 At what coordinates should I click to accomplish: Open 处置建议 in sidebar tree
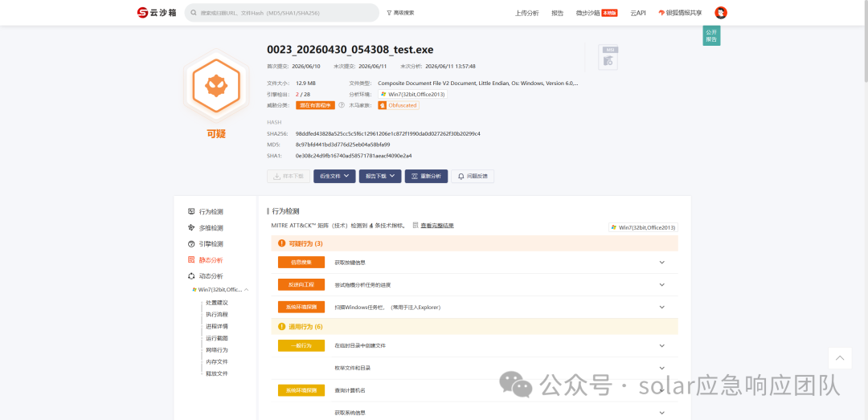pos(217,303)
